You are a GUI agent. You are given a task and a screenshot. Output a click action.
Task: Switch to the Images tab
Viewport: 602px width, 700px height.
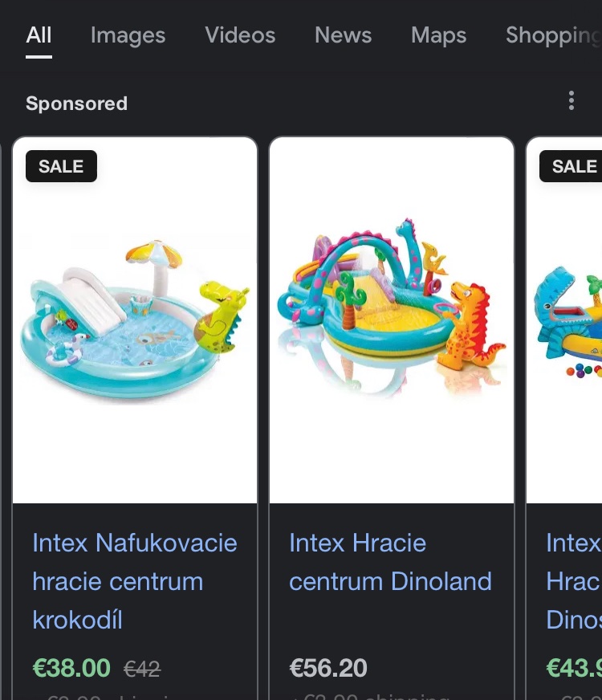[x=128, y=35]
